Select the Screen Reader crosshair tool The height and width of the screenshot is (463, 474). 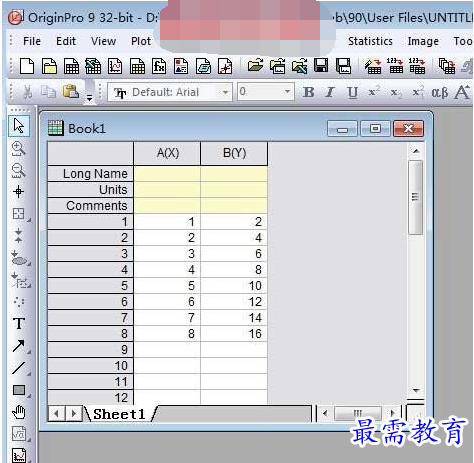[x=19, y=192]
